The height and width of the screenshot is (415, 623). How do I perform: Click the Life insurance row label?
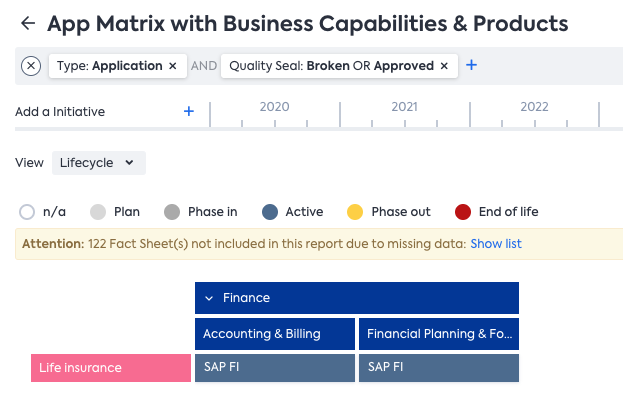click(110, 368)
